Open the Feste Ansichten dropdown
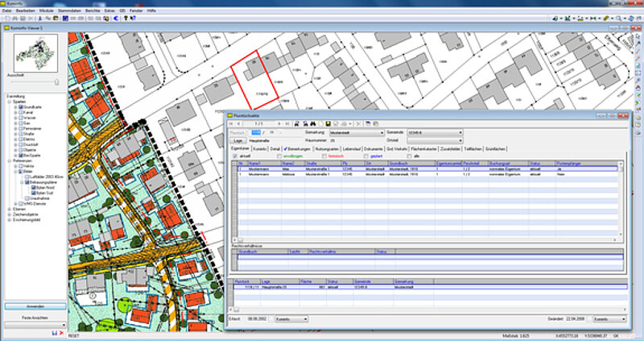The height and width of the screenshot is (341, 644). click(35, 325)
